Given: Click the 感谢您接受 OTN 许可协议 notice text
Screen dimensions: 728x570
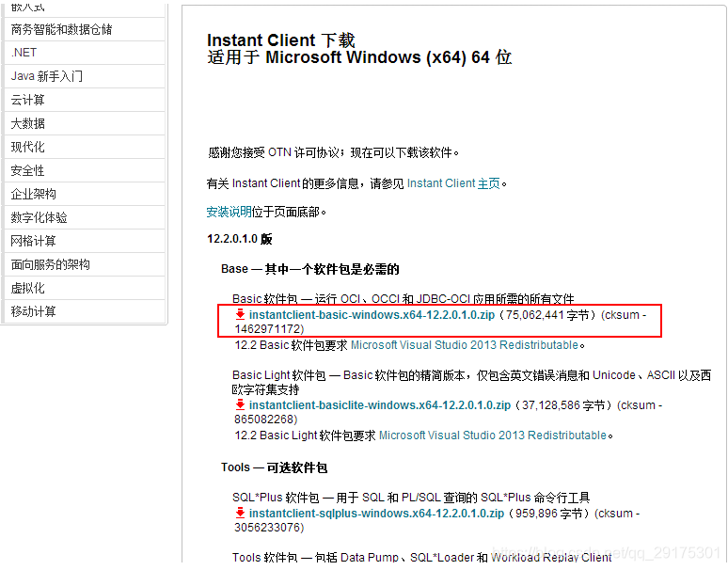Looking at the screenshot, I should coord(333,152).
